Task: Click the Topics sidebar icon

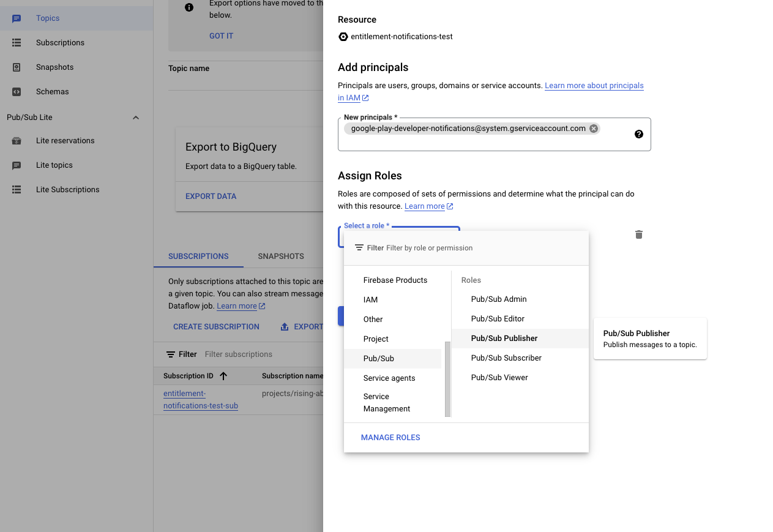Action: point(17,18)
